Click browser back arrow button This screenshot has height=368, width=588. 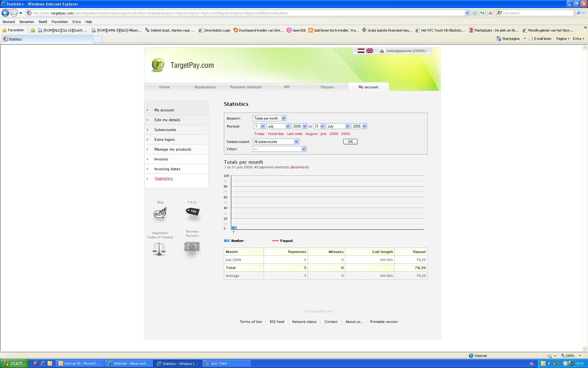[5, 13]
